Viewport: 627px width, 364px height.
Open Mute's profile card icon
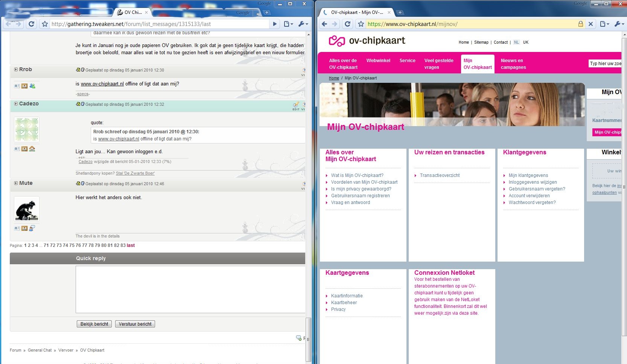click(17, 228)
